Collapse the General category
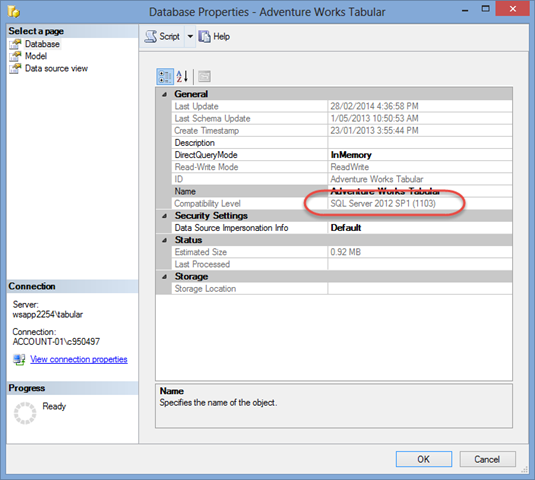Viewport: 535px width, 480px height. click(x=165, y=94)
